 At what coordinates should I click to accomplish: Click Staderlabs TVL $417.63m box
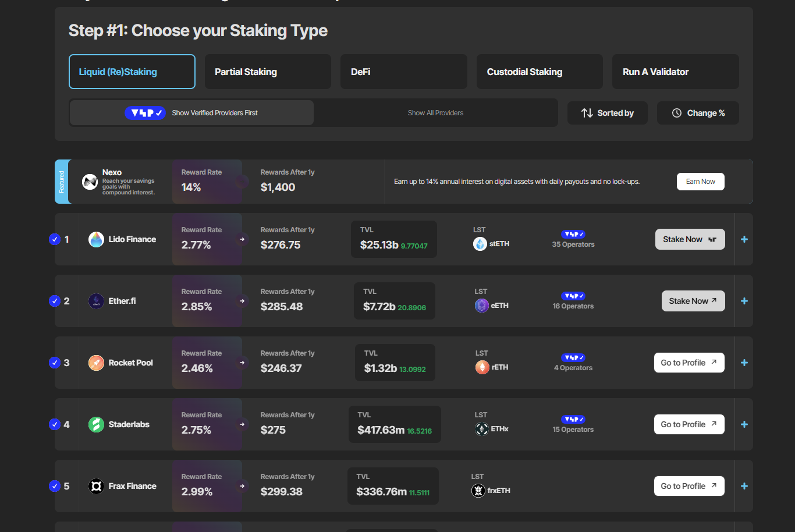395,424
